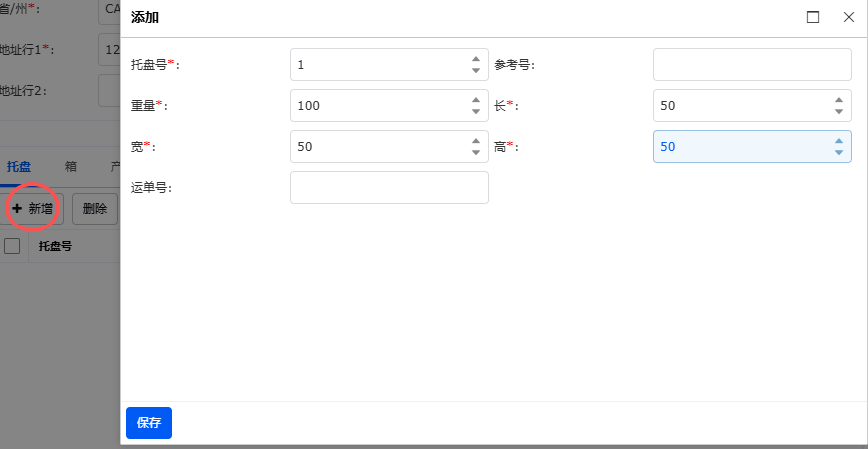This screenshot has height=449, width=868.
Task: Decrease the 宽 value with down arrow
Action: [476, 152]
